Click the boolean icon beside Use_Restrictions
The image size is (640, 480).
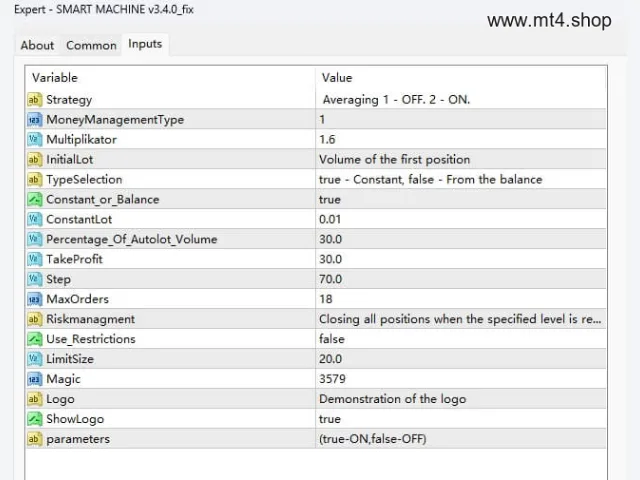click(35, 339)
